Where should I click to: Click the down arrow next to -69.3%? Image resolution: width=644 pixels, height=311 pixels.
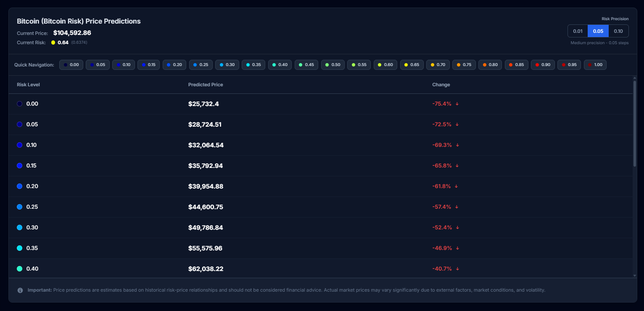pos(457,145)
